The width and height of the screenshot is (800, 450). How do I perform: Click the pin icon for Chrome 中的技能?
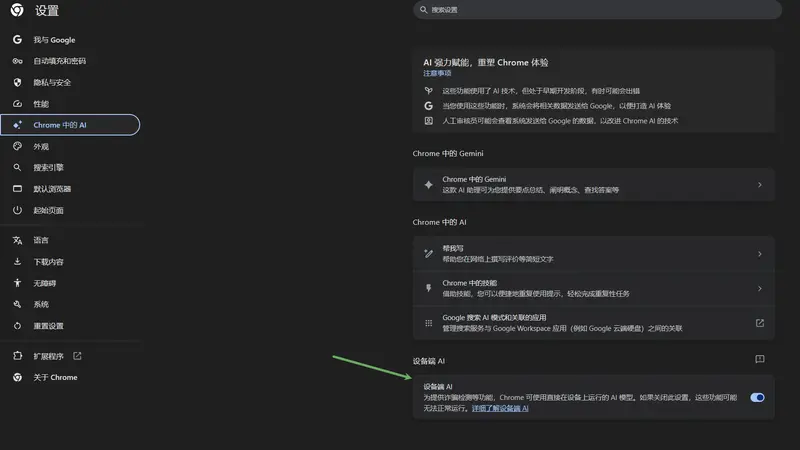click(x=429, y=288)
